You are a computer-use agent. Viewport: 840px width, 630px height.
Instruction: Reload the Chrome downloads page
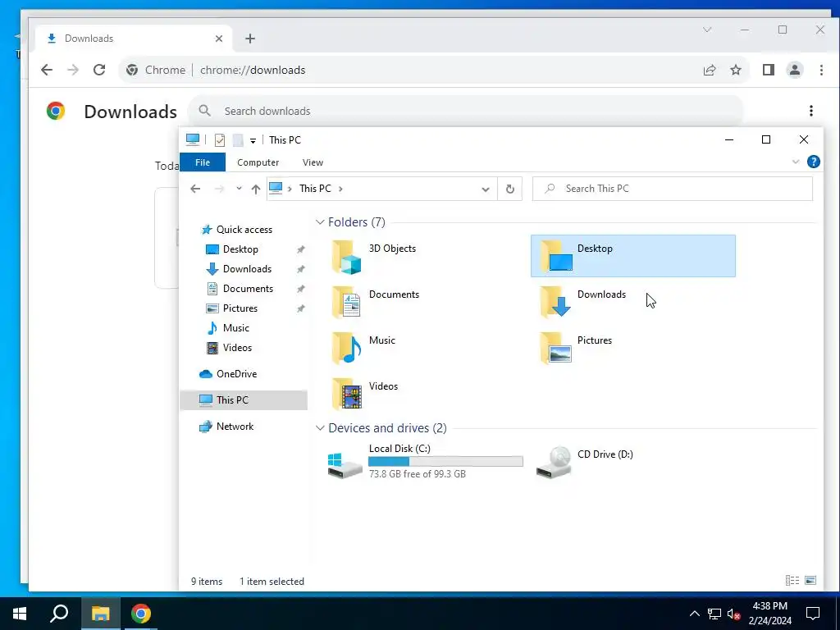tap(99, 70)
